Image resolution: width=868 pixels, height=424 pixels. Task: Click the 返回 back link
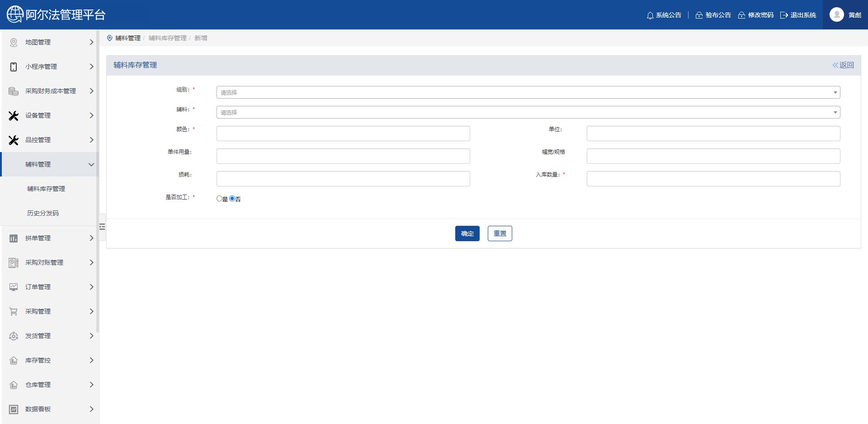click(843, 65)
